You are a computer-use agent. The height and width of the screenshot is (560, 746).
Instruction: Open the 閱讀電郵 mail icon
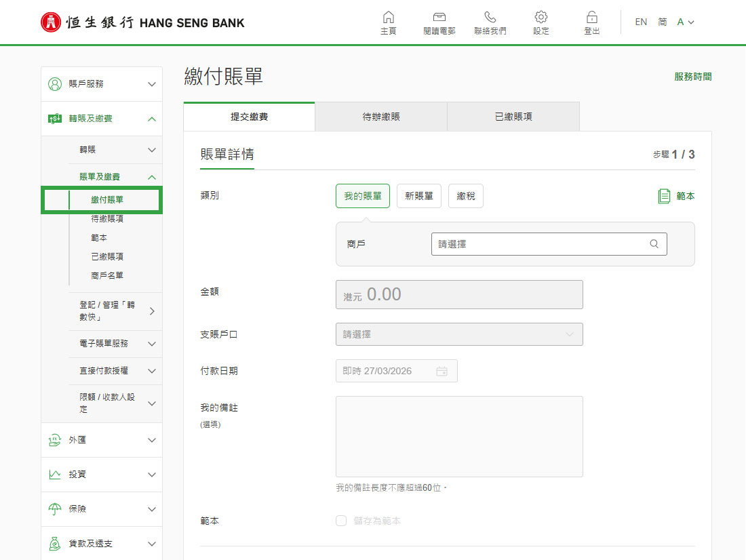[439, 17]
